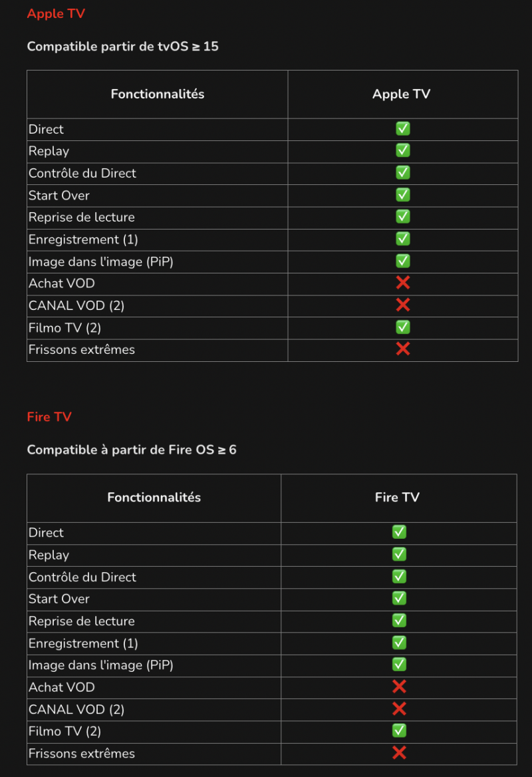Click the "Compatible à partir de Fire OS ≥ 6" text

coord(132,450)
